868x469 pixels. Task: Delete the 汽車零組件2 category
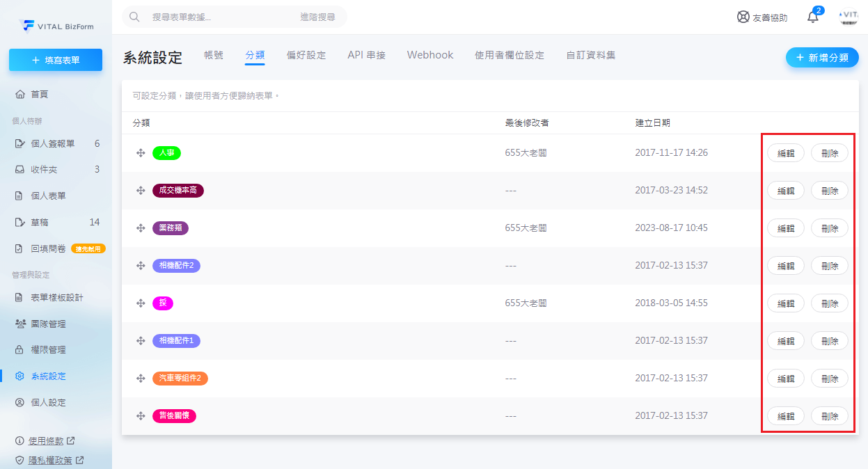pos(829,379)
